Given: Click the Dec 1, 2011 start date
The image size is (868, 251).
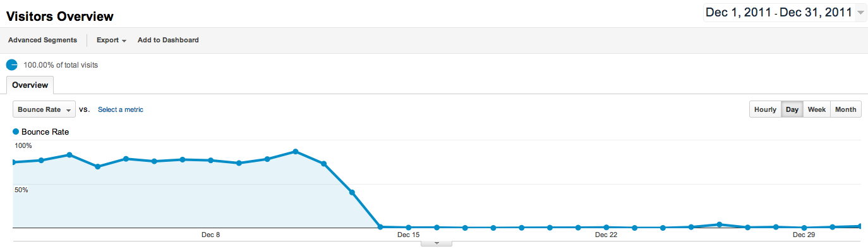Looking at the screenshot, I should pyautogui.click(x=738, y=13).
